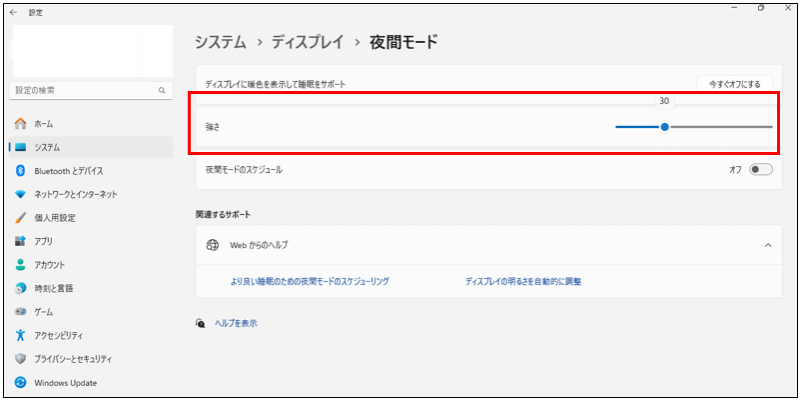This screenshot has width=800, height=400.
Task: Open Bluetooth とデバイス settings
Action: click(91, 171)
